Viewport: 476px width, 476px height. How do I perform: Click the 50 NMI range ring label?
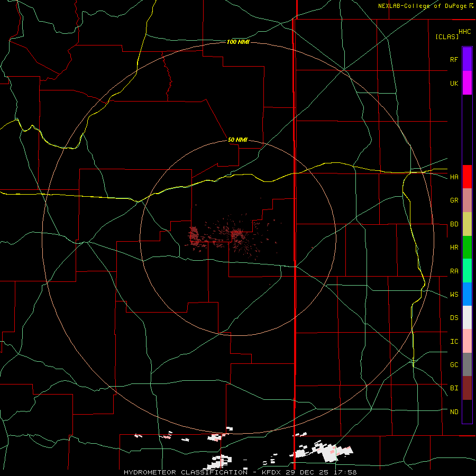(237, 140)
